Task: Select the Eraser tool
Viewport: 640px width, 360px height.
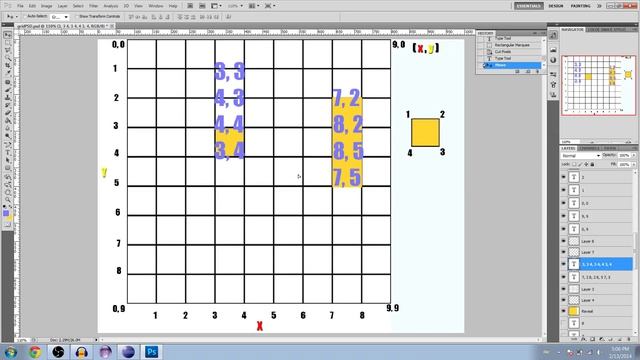Action: 7,113
